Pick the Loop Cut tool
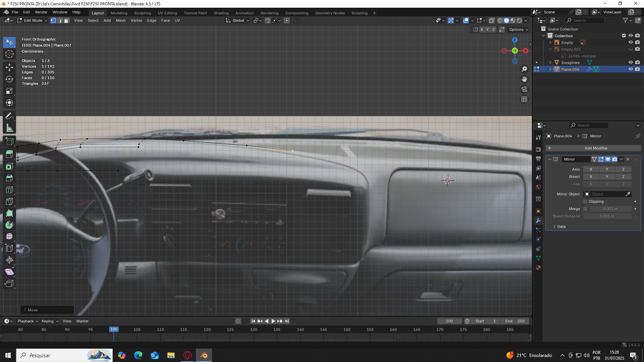The height and width of the screenshot is (362, 644). pos(9,190)
